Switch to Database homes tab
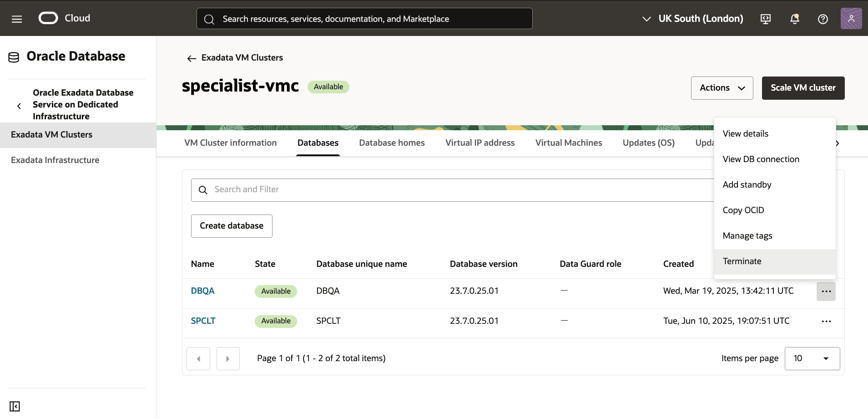868x419 pixels. point(392,143)
